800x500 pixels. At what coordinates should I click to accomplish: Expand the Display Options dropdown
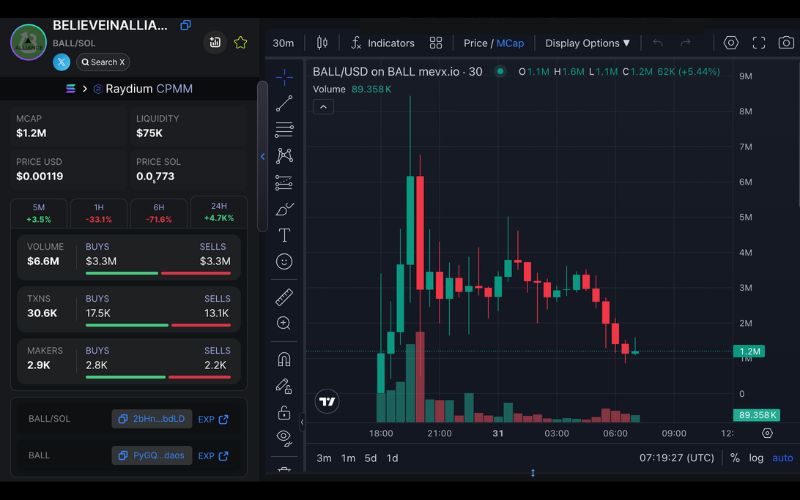(x=587, y=43)
